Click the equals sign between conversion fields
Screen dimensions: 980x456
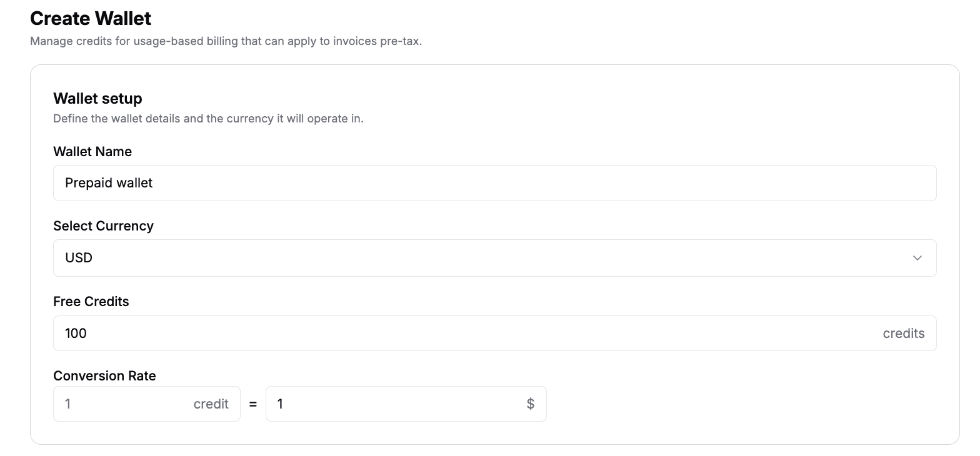coord(253,404)
